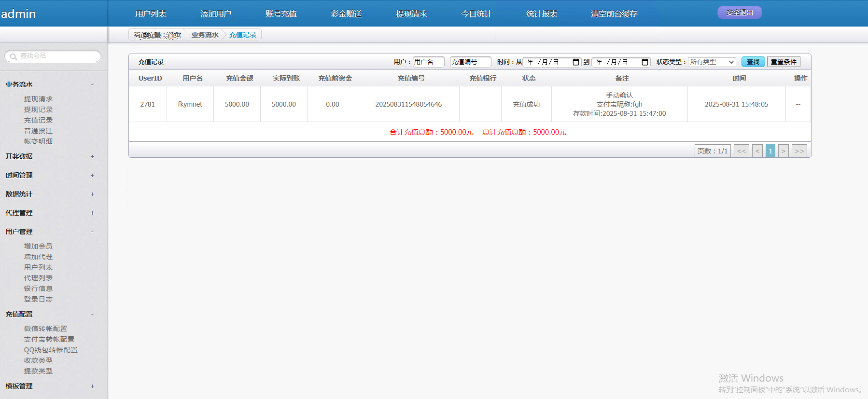Screen dimensions: 868x399
Task: Open the end date calendar picker icon
Action: [x=644, y=62]
